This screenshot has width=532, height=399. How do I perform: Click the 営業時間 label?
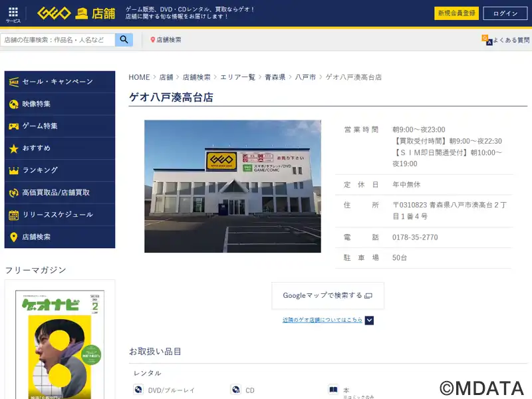point(361,130)
